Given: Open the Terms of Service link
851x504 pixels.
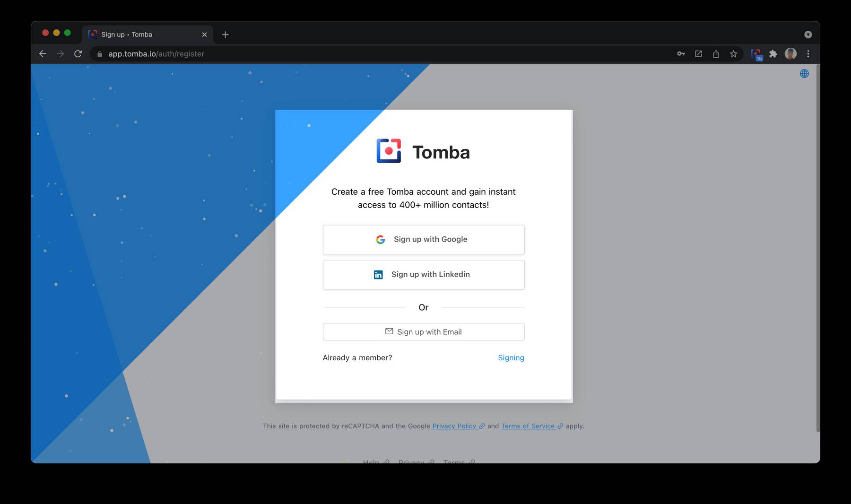Looking at the screenshot, I should click(x=532, y=426).
